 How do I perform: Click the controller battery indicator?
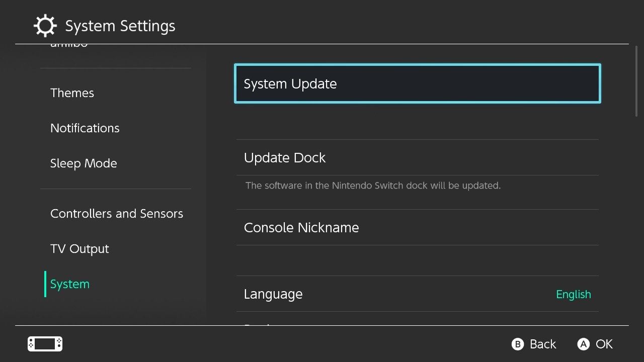pyautogui.click(x=44, y=344)
